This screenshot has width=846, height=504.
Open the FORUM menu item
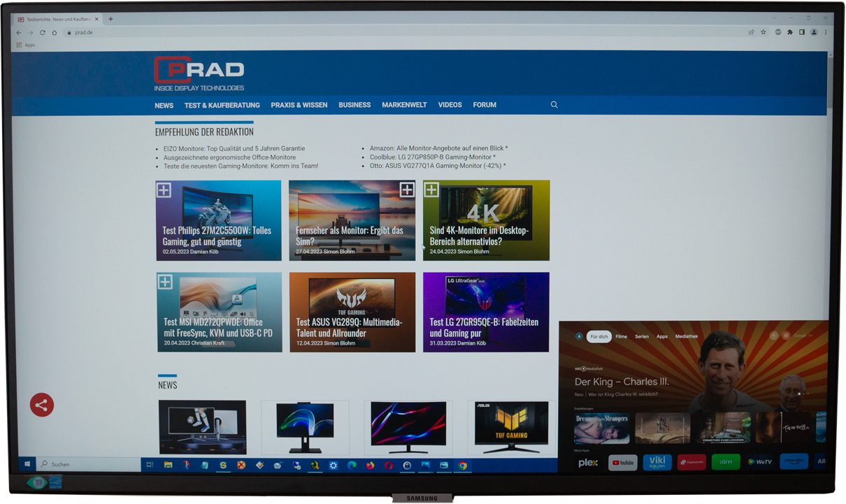pos(485,105)
